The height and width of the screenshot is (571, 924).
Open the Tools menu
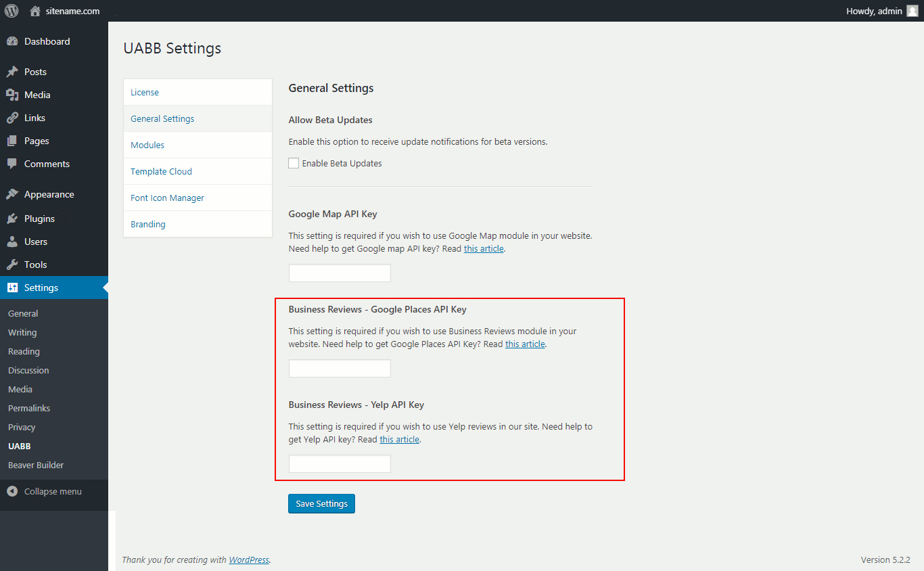[35, 265]
